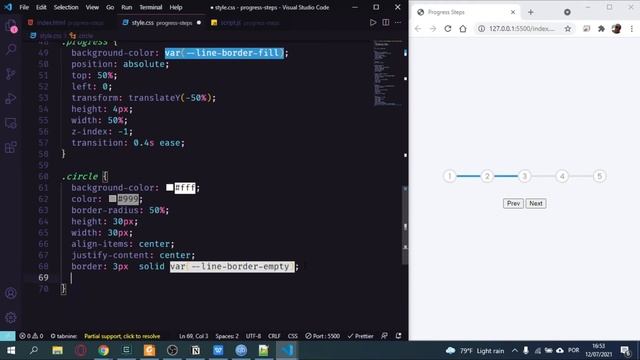Open the Remote Explorer view
640x360 pixels.
[x=11, y=123]
